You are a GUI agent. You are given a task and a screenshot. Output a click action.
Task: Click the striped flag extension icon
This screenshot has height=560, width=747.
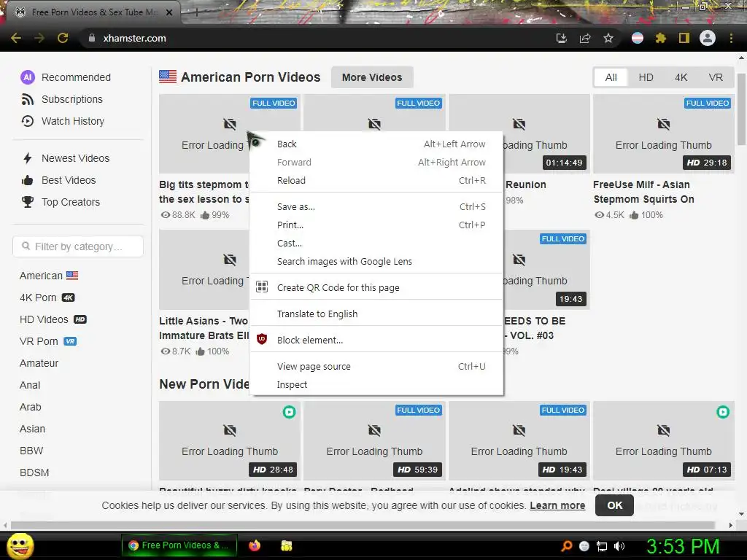coord(638,38)
